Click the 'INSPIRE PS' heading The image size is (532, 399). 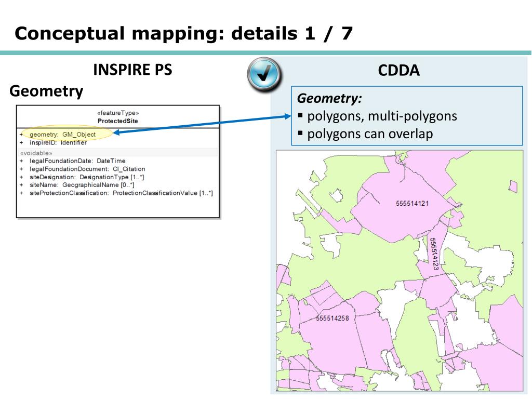pyautogui.click(x=132, y=70)
